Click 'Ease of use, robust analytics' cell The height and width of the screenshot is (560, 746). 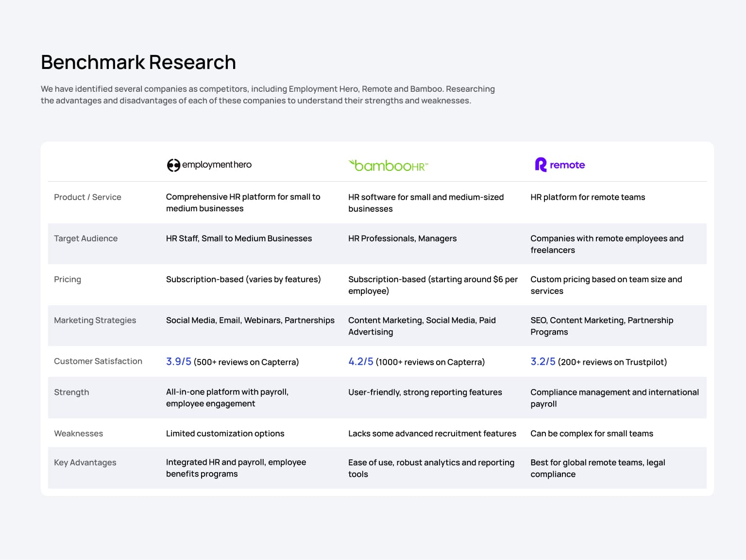(431, 468)
